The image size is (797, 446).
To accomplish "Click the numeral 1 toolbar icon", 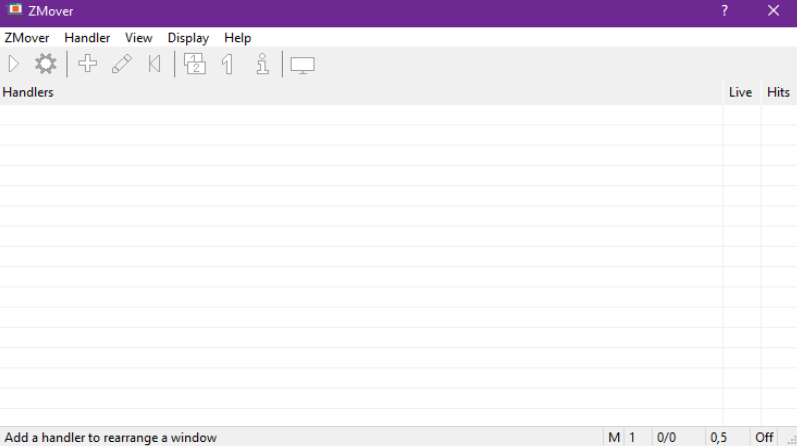I will pos(228,64).
